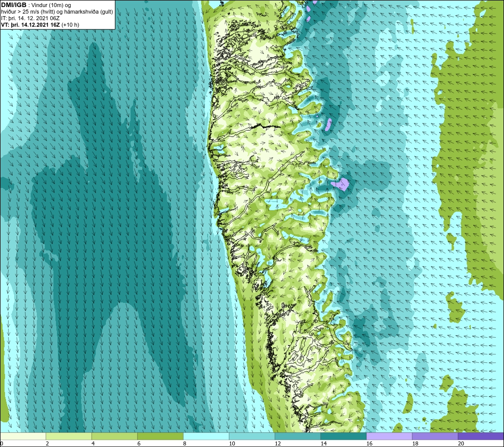Click the 'Vindur (10m) og' label
This screenshot has width=504, height=447.
[x=51, y=6]
